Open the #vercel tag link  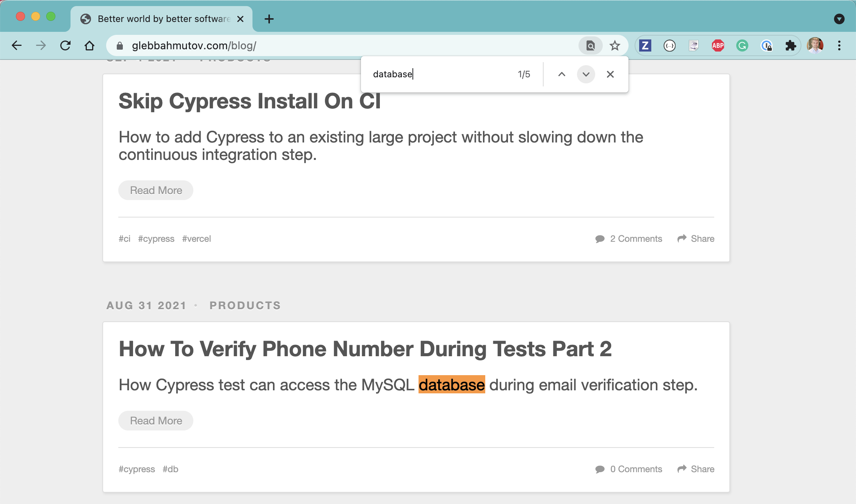point(196,239)
